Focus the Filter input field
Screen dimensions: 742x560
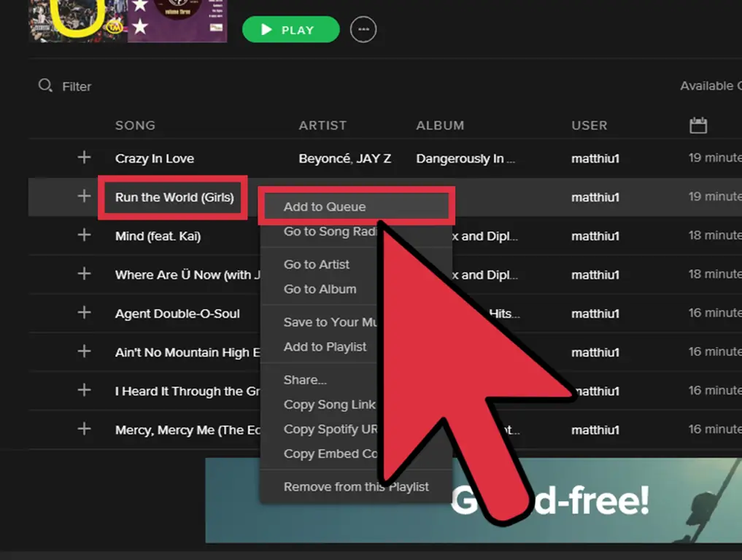click(x=77, y=87)
